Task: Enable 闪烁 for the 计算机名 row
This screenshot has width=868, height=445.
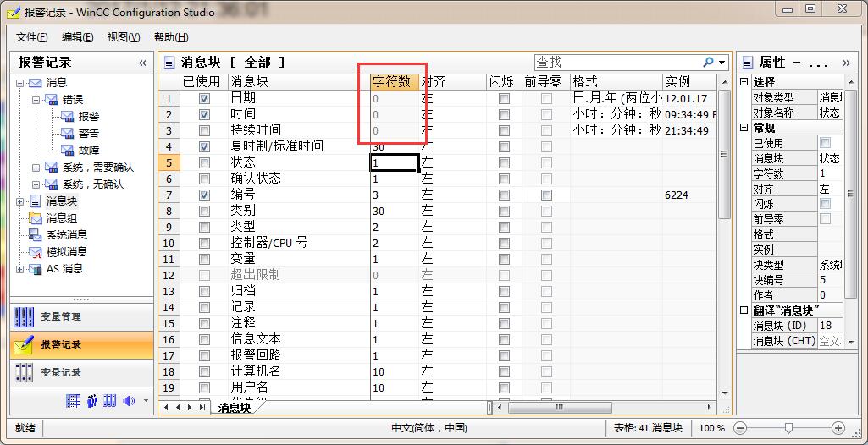Action: pos(504,371)
